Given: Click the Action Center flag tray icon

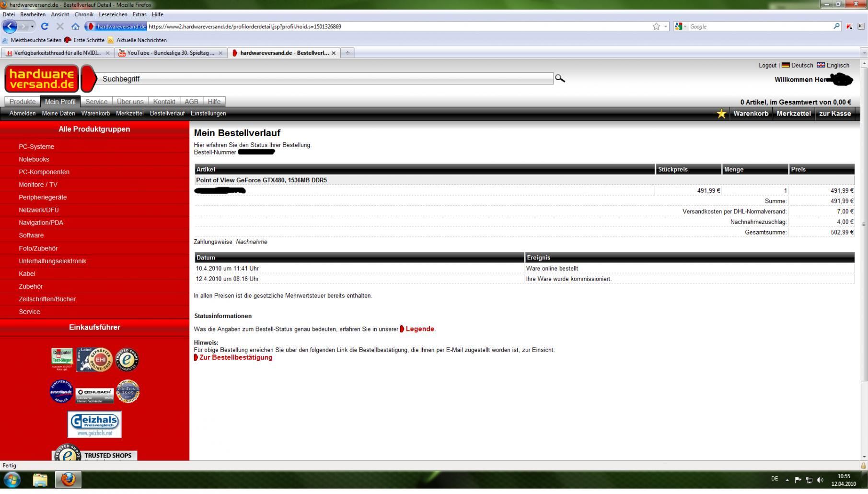Looking at the screenshot, I should coord(798,480).
